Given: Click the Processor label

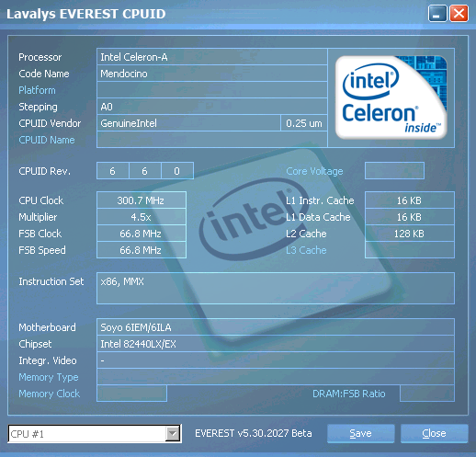Looking at the screenshot, I should [40, 57].
